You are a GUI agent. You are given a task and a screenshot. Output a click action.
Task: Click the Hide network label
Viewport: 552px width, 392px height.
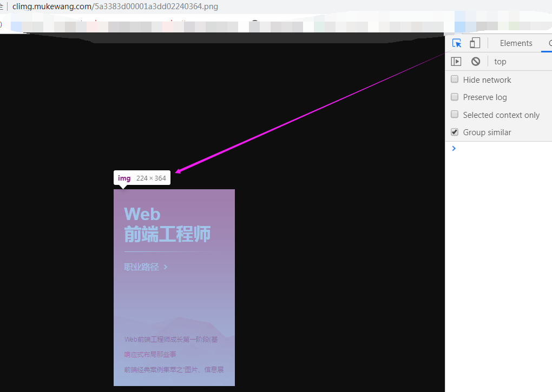click(487, 80)
